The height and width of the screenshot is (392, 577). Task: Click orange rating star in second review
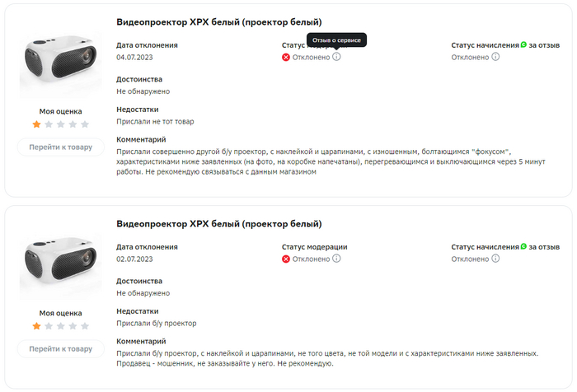[x=36, y=326]
